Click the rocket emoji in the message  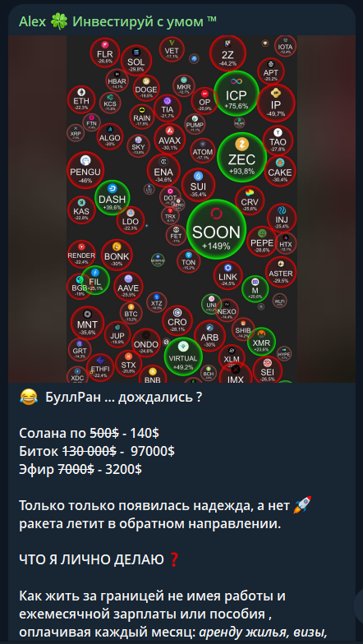(303, 504)
